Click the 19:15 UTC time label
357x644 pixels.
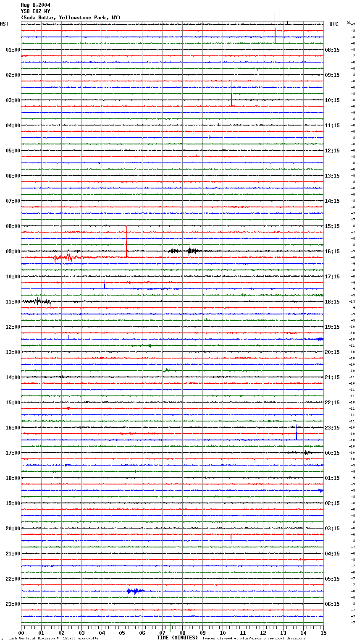pyautogui.click(x=332, y=327)
